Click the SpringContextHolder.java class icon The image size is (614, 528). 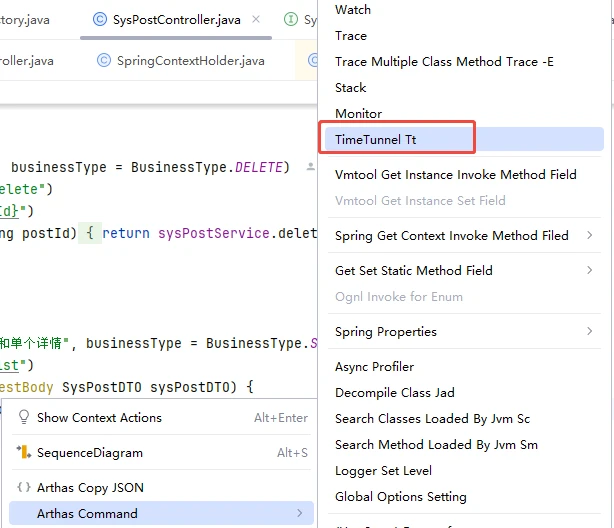[103, 61]
